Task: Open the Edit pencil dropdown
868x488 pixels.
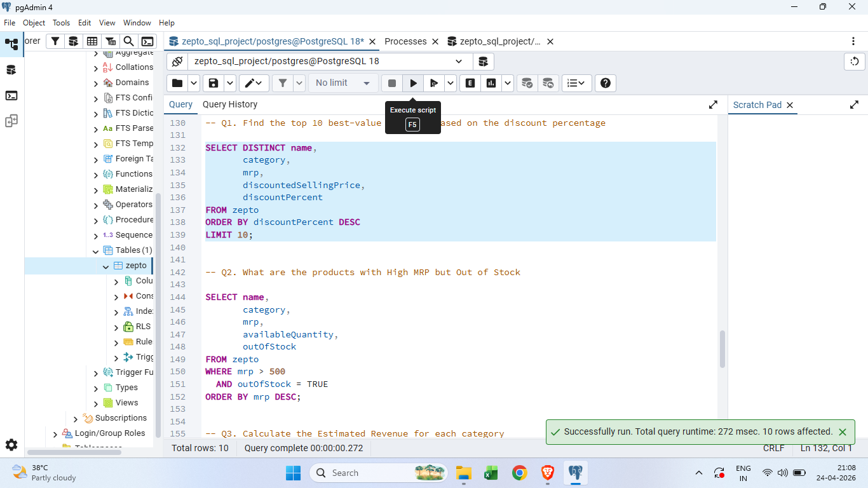Action: (x=254, y=83)
